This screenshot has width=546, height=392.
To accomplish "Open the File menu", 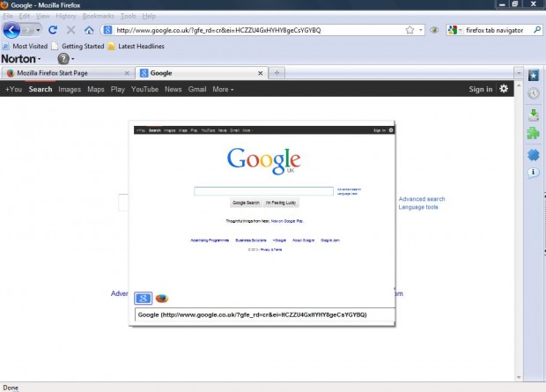I will click(x=8, y=16).
